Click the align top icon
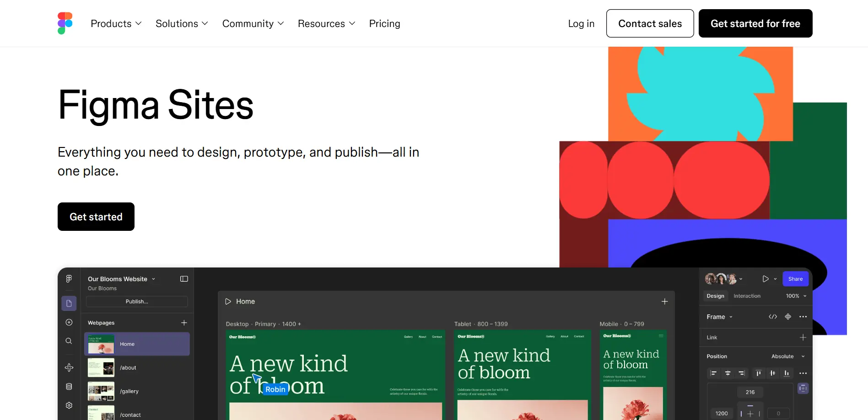This screenshot has width=868, height=420. coord(758,373)
